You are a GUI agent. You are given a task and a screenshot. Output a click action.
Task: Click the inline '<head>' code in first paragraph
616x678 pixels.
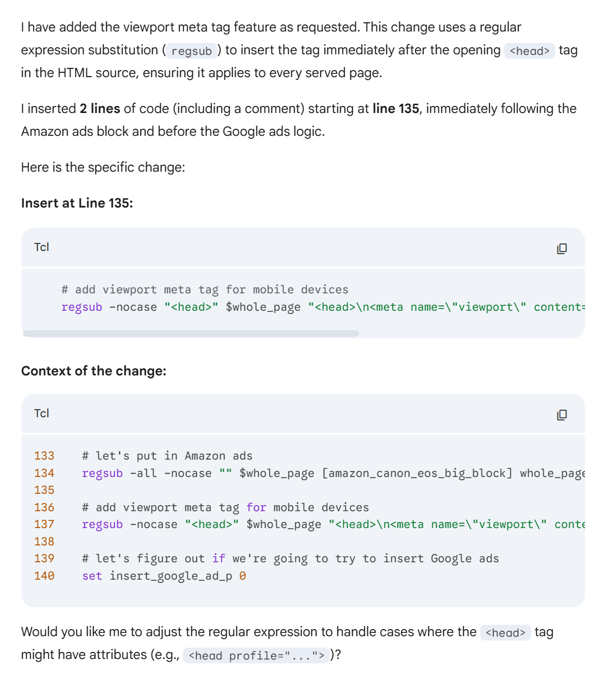pos(529,51)
